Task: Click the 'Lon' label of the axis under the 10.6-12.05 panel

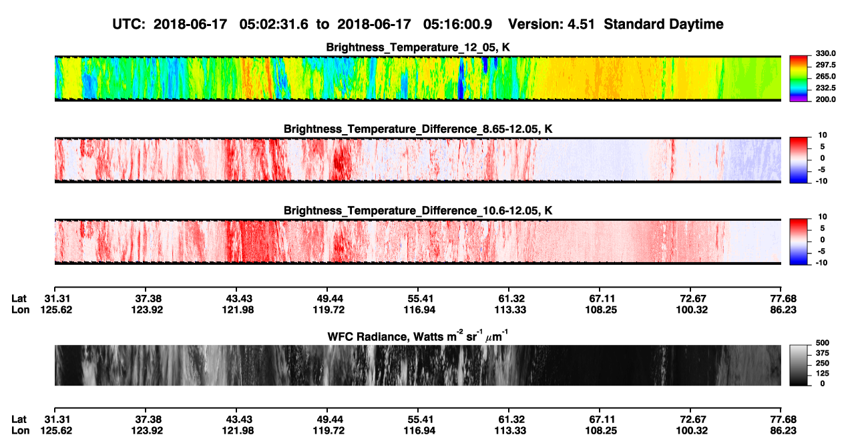Action: 20,309
